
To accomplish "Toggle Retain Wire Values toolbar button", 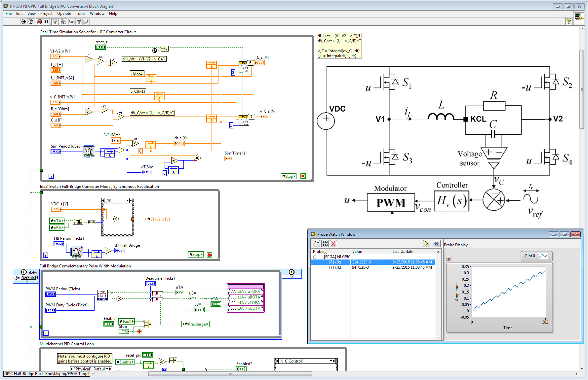I will tap(63, 22).
